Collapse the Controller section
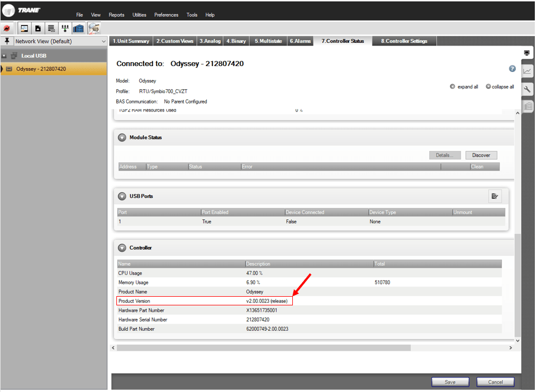 (122, 248)
